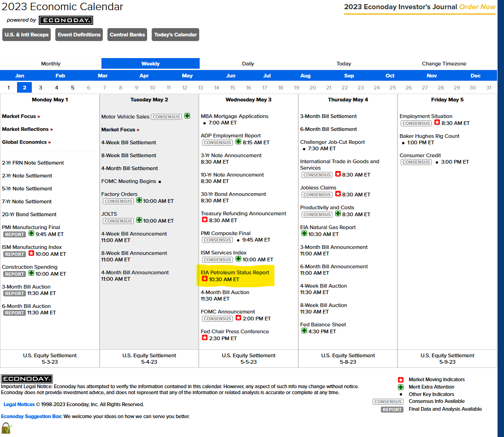Open Econoday Suggestion Box link
The width and height of the screenshot is (504, 437).
(31, 416)
